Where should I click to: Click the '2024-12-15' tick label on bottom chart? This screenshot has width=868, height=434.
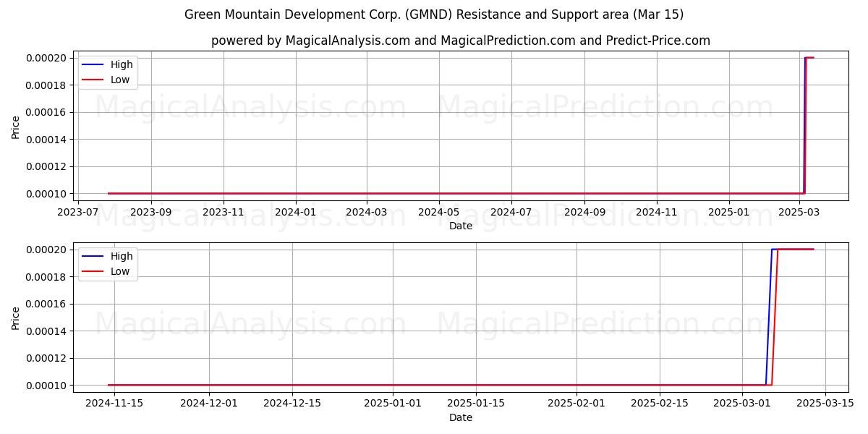[x=292, y=405]
